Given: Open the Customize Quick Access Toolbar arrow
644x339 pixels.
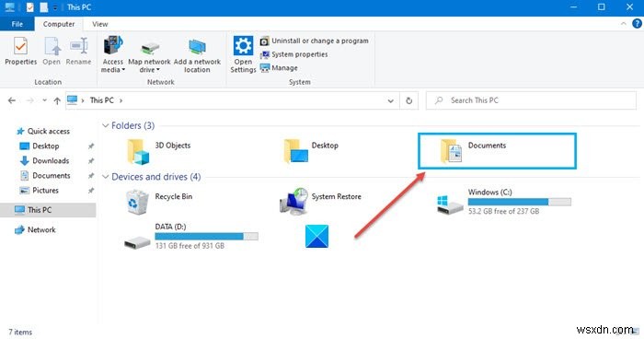Looking at the screenshot, I should click(55, 7).
